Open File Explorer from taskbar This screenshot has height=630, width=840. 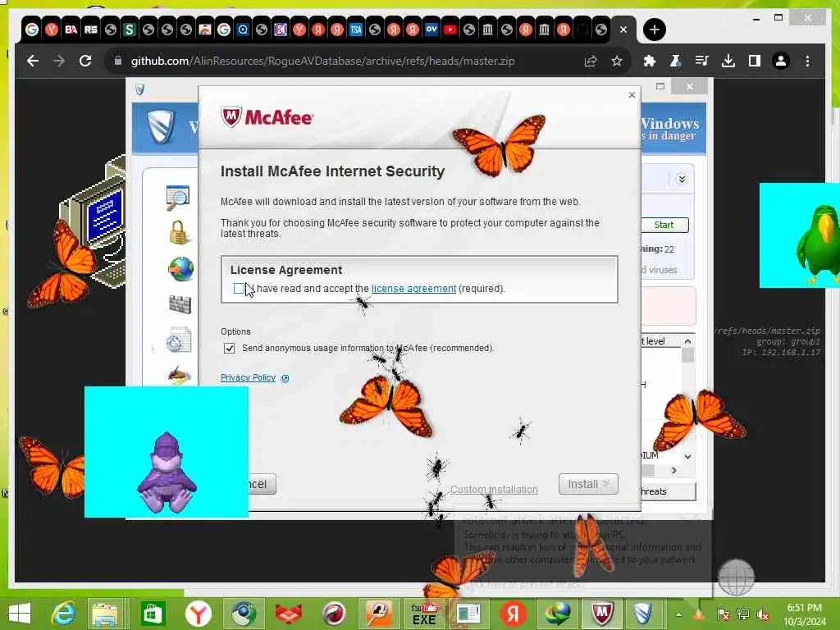(105, 614)
